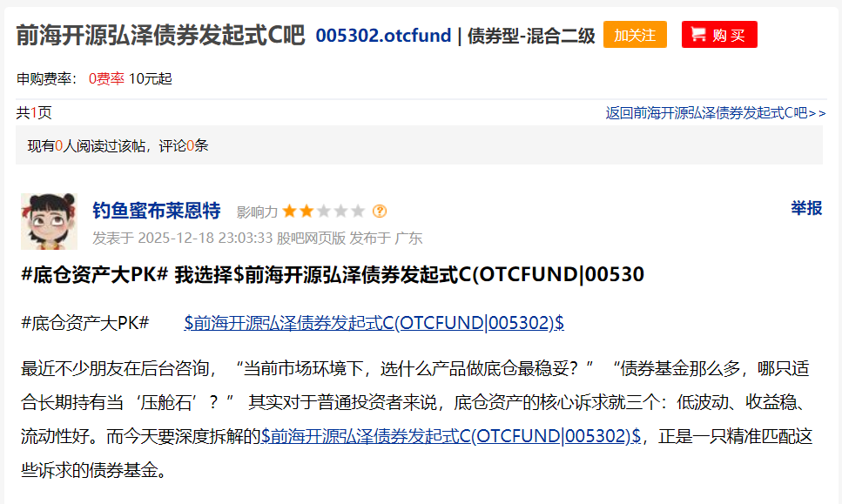Open fund link after #底仓资产大PK# tag
The image size is (842, 504).
coord(374,323)
